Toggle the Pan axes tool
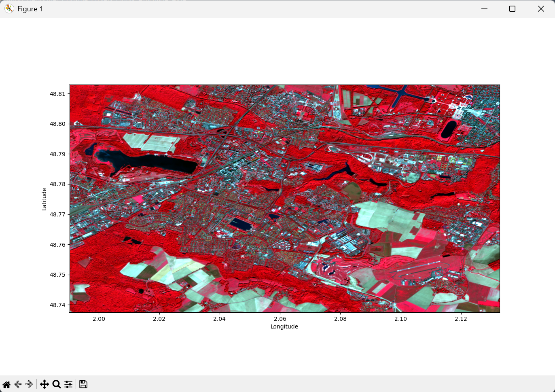The image size is (555, 392). (44, 384)
